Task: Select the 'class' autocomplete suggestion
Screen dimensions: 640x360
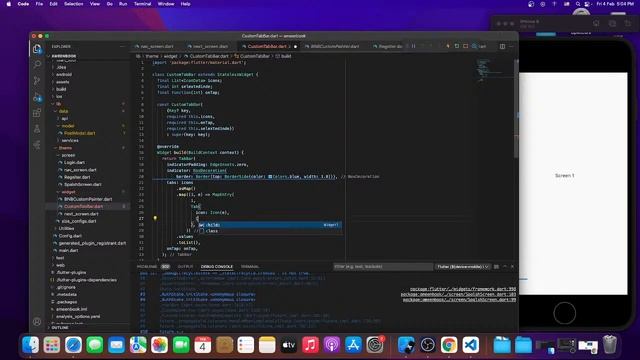Action: pos(269,231)
